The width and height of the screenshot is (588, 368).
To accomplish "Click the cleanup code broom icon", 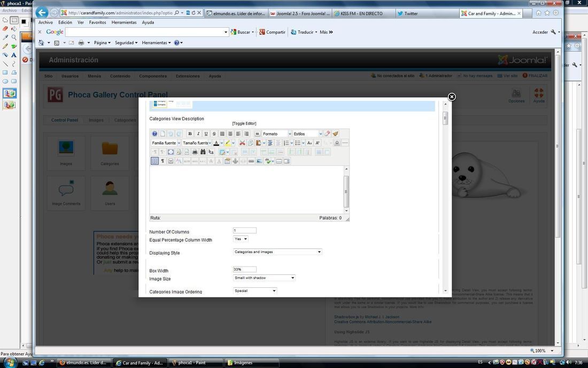I will 336,134.
